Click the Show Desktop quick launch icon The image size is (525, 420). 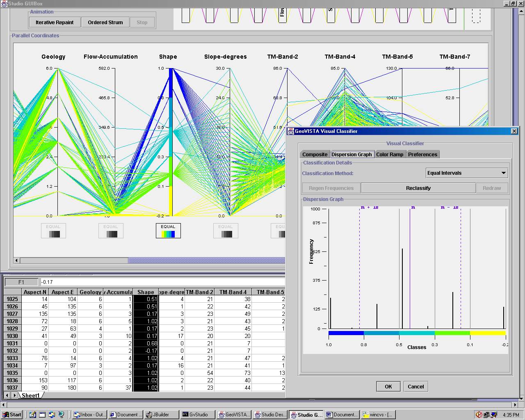pyautogui.click(x=33, y=415)
